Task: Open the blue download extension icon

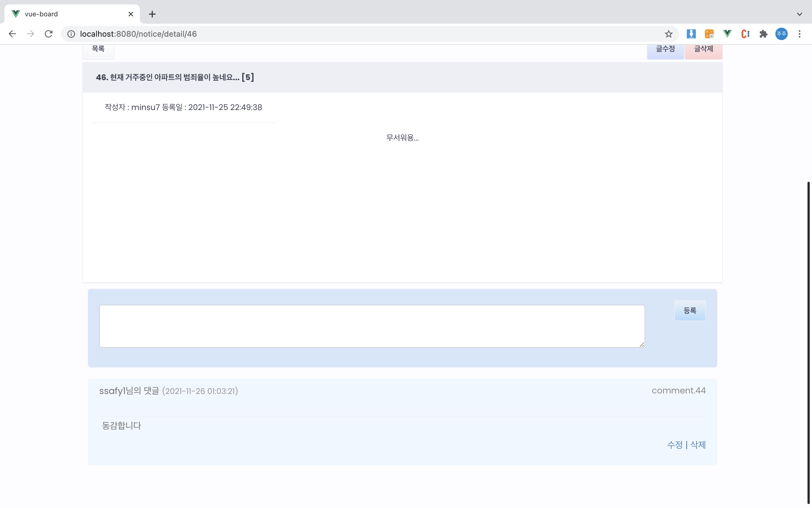Action: click(x=691, y=34)
